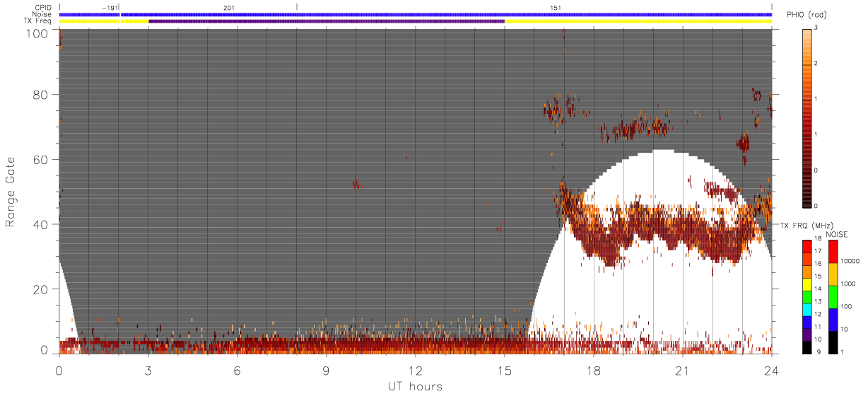Click the 12 label on UT hours axis
868x401 pixels.
[416, 370]
